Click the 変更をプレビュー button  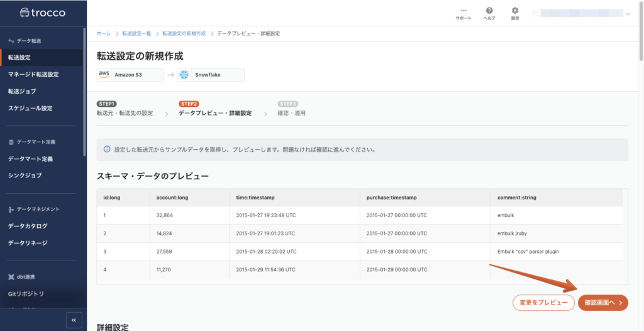click(x=543, y=303)
